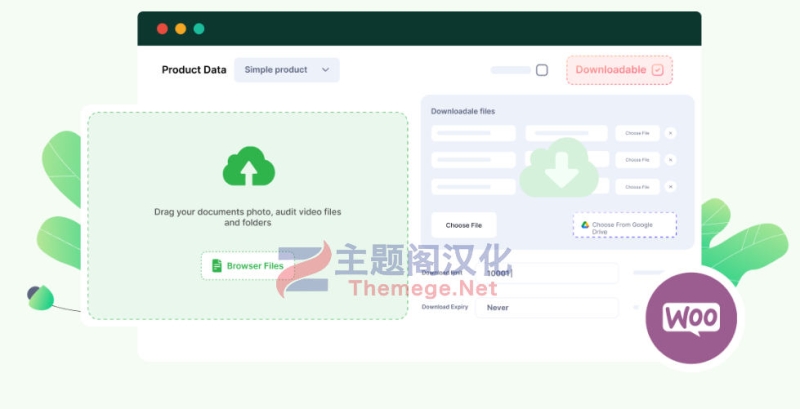Screen dimensions: 800x409
Task: Remove the second downloadable file row
Action: [670, 160]
